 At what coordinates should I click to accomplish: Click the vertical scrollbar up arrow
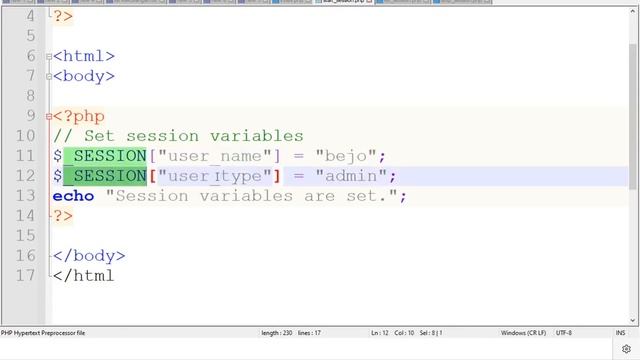[633, 11]
